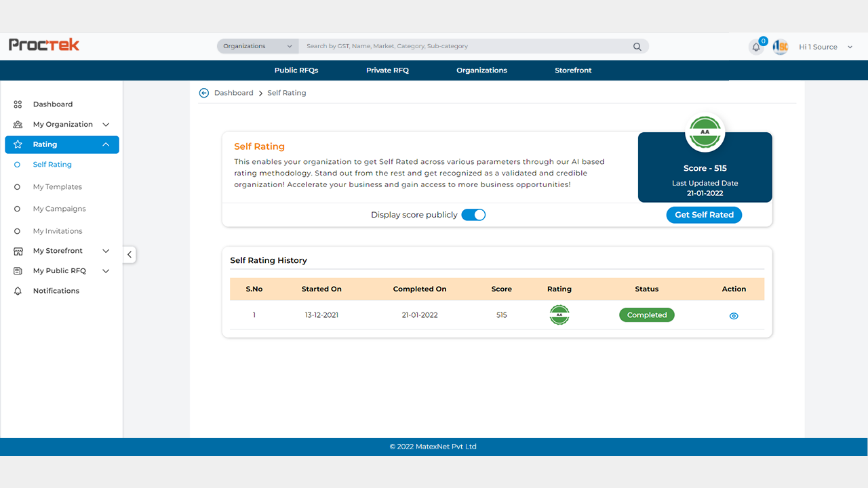
Task: Toggle the Display score publicly switch
Action: [x=473, y=215]
